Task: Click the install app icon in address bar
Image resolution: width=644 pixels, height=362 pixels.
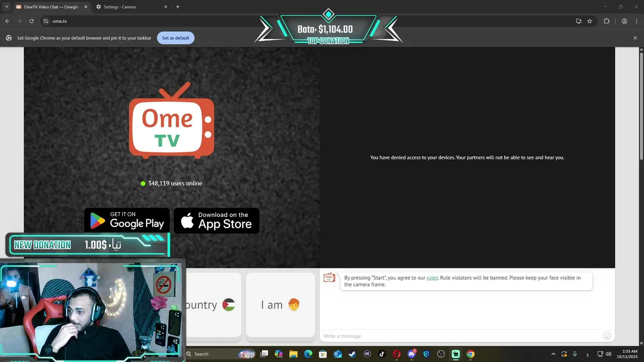Action: [x=579, y=21]
